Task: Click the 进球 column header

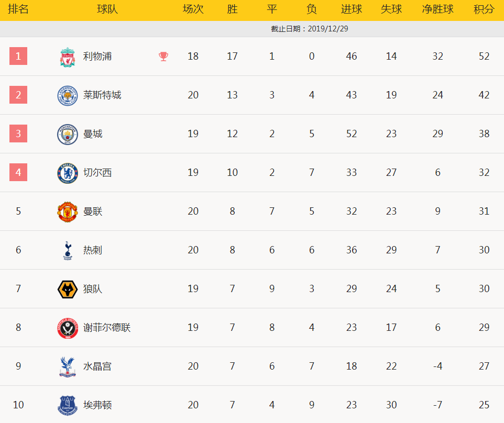Action: tap(352, 9)
